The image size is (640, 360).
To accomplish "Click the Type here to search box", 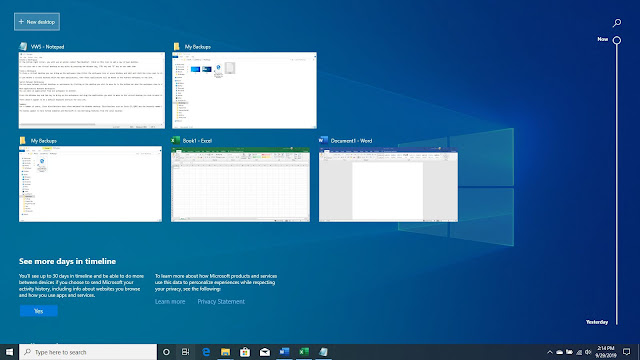I will [x=88, y=352].
